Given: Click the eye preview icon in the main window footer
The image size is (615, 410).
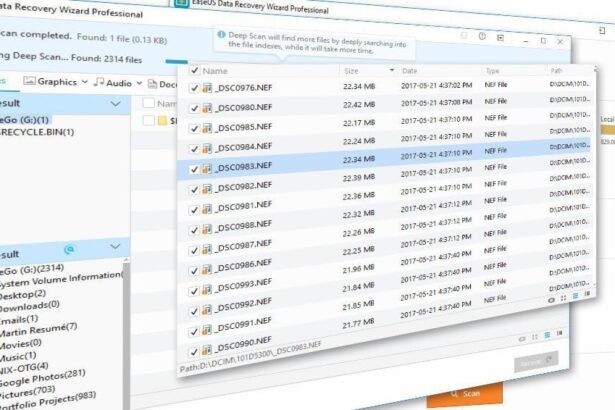Looking at the screenshot, I should pyautogui.click(x=522, y=339).
